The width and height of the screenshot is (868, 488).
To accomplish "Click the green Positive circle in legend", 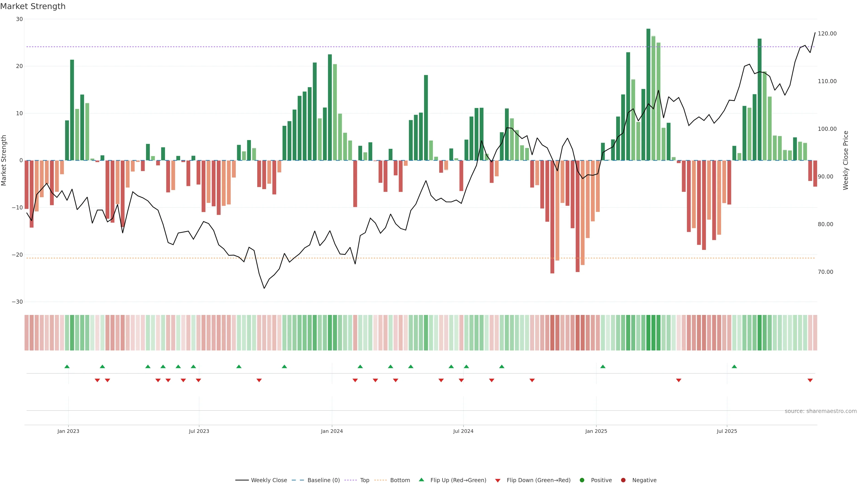I will click(582, 480).
